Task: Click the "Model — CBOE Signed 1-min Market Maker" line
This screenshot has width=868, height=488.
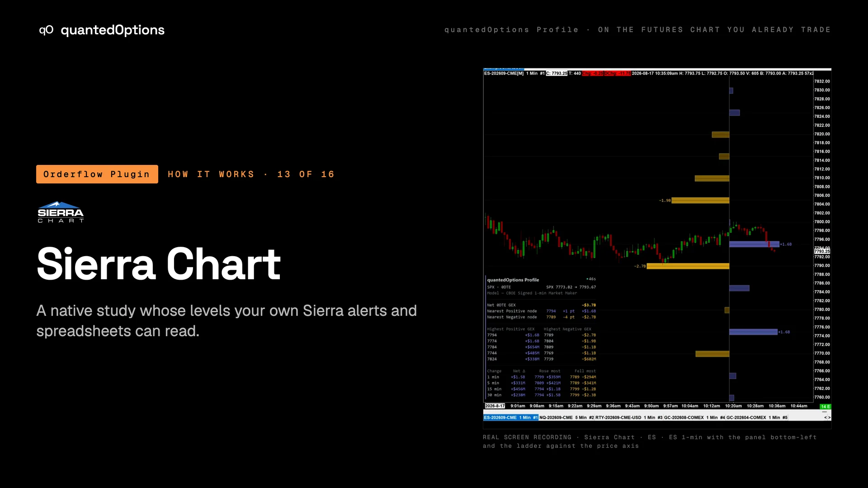Action: pyautogui.click(x=532, y=293)
